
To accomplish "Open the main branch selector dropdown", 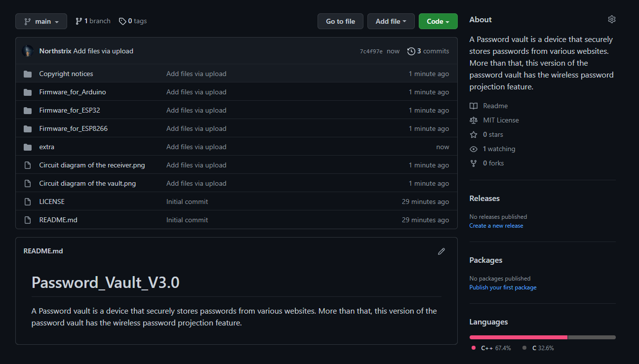I will click(41, 21).
